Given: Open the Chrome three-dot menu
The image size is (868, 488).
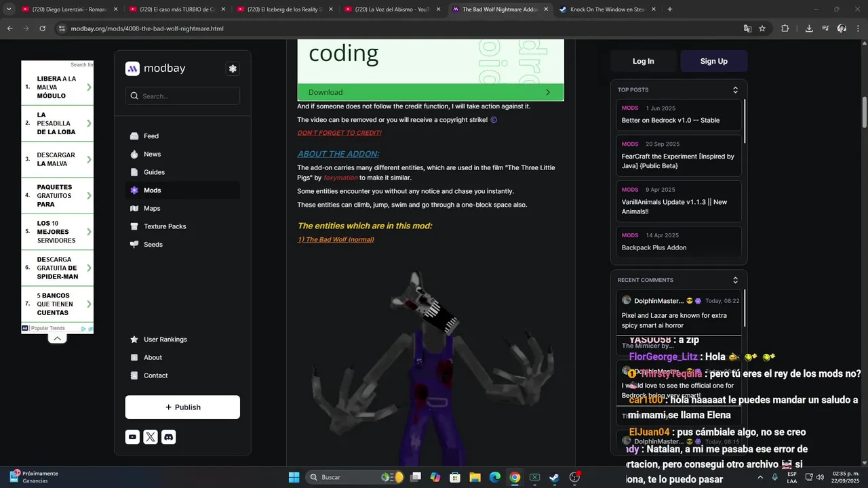Looking at the screenshot, I should 857,28.
